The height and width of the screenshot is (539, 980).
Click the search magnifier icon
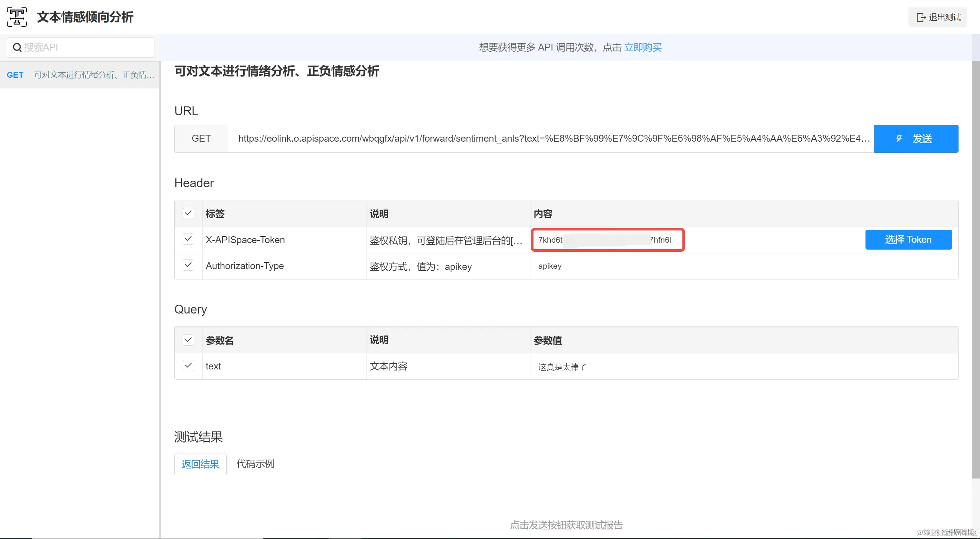click(17, 47)
